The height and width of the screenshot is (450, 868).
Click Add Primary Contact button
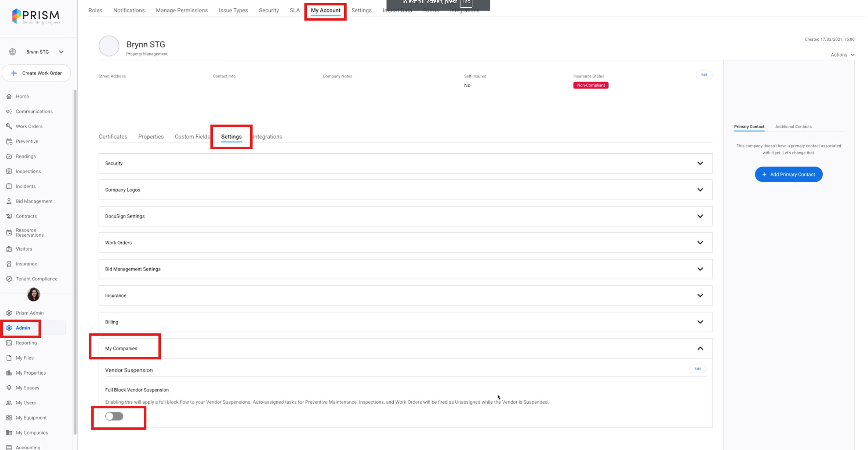coord(788,175)
